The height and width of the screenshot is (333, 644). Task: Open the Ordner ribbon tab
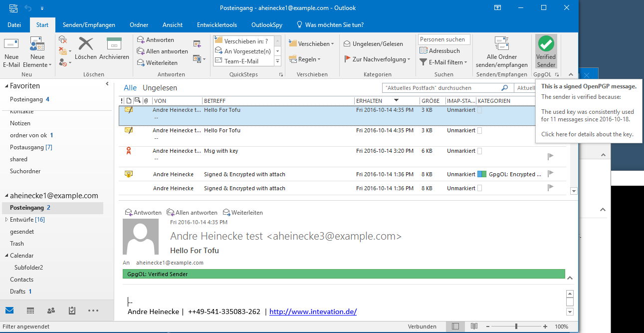tap(139, 25)
